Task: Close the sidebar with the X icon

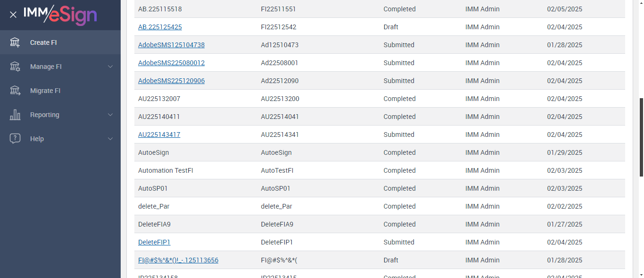Action: 13,15
